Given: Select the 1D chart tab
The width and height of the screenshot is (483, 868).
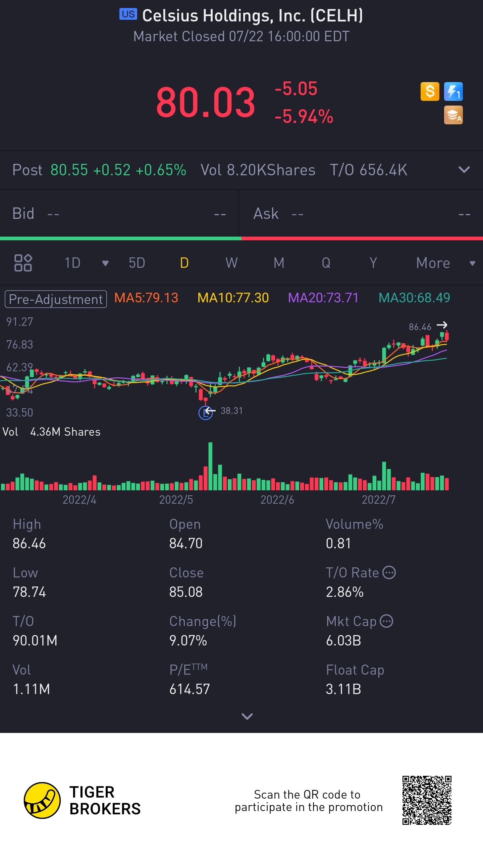Looking at the screenshot, I should (72, 263).
